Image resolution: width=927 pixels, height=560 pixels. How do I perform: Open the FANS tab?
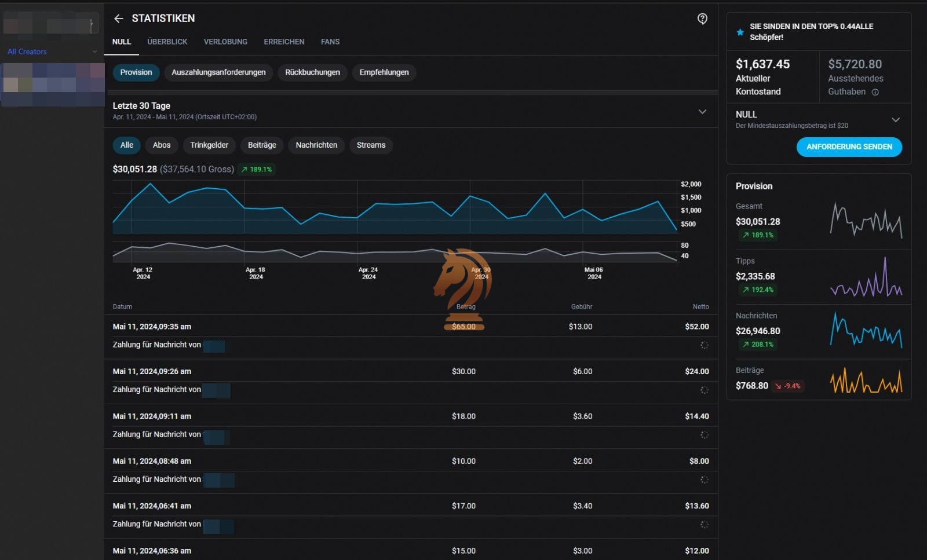point(330,42)
